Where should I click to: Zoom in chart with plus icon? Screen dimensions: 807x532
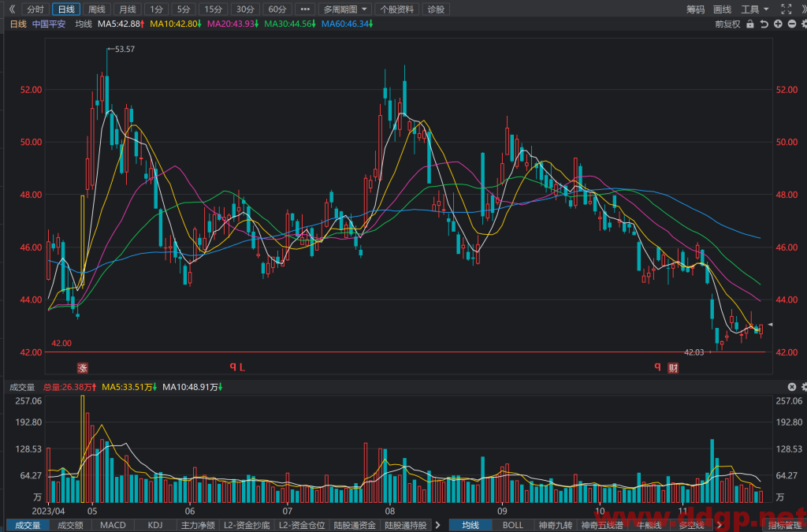[778, 24]
